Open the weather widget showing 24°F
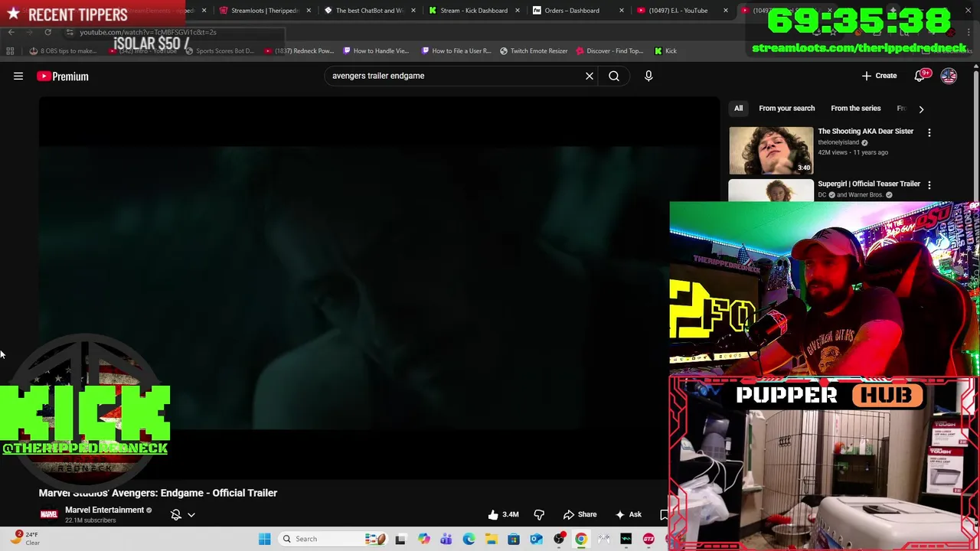 pyautogui.click(x=26, y=538)
